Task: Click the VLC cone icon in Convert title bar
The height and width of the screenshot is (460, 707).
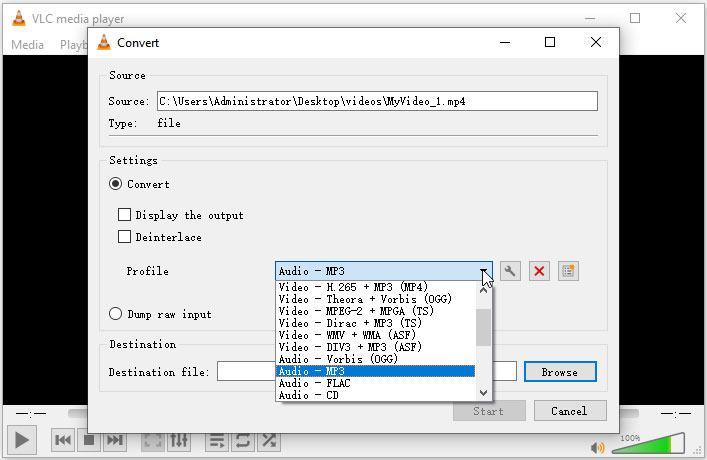Action: pyautogui.click(x=104, y=42)
